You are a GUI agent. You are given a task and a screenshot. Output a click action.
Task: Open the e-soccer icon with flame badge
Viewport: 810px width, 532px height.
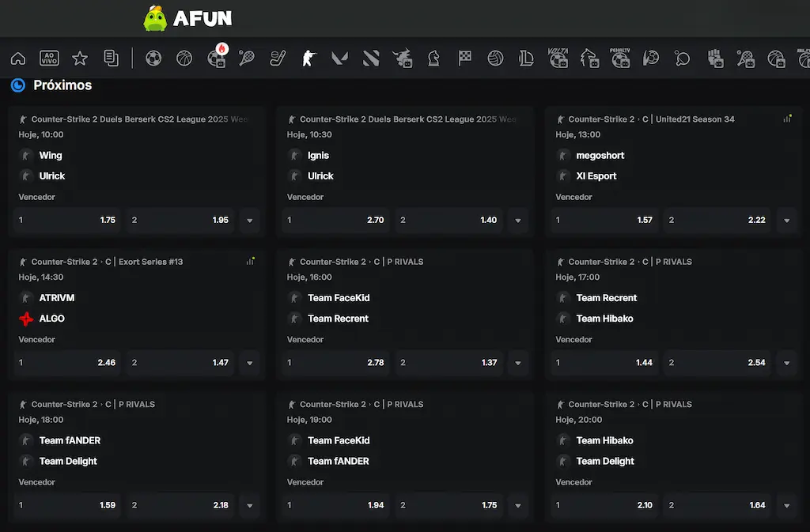[217, 57]
